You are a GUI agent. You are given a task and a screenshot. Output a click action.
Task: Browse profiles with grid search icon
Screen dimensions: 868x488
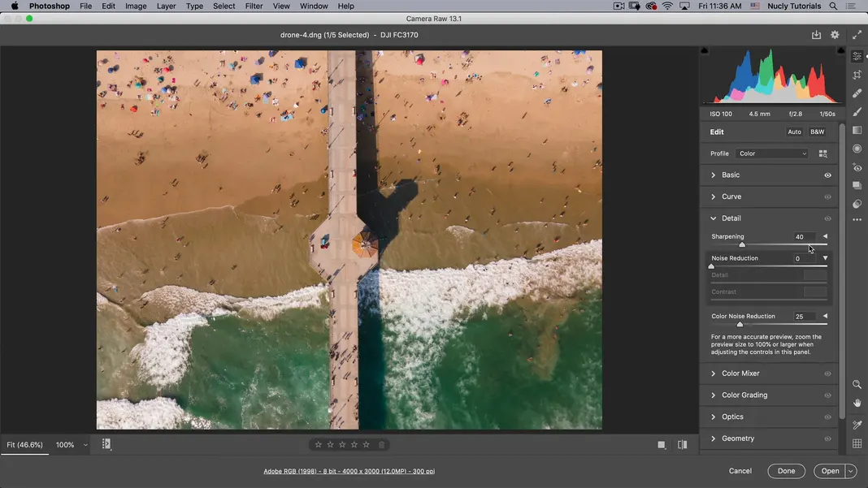click(x=823, y=153)
